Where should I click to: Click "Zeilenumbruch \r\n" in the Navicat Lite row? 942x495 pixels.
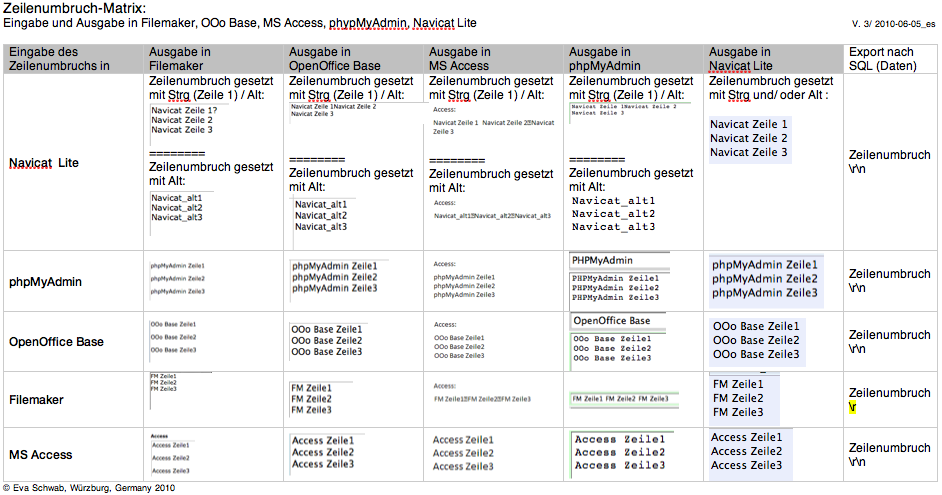pos(889,162)
